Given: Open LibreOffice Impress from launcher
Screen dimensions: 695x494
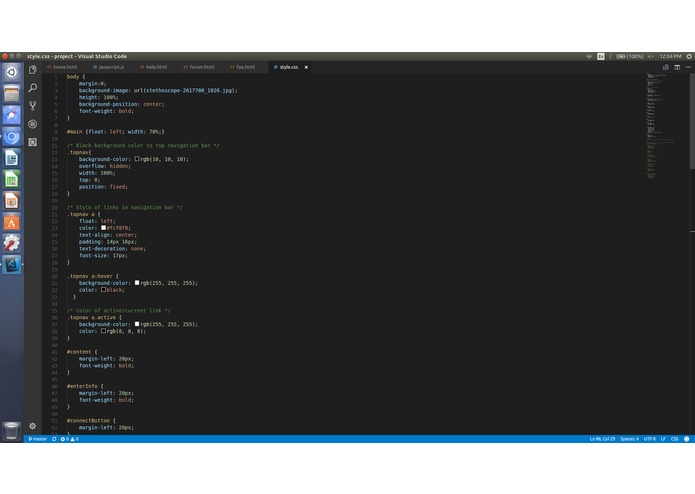Looking at the screenshot, I should 12,201.
